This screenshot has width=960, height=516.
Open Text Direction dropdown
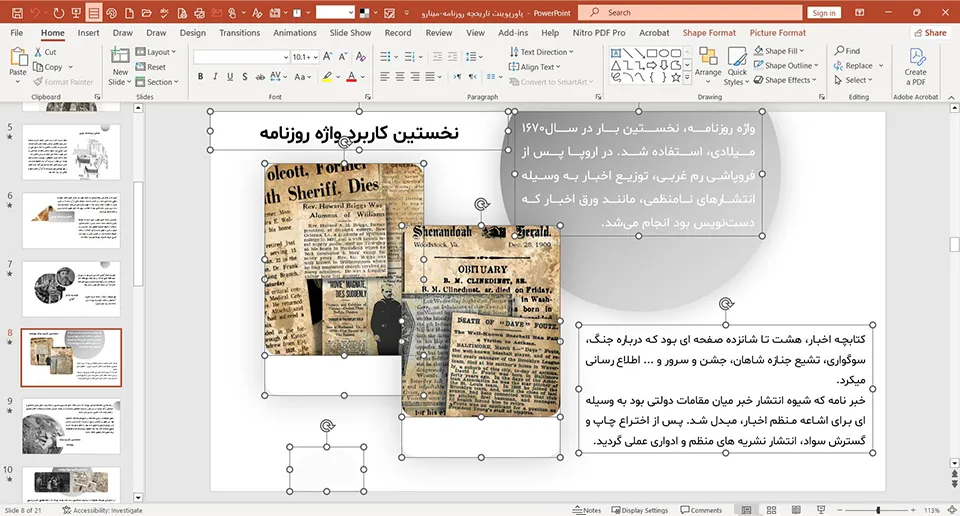point(541,52)
